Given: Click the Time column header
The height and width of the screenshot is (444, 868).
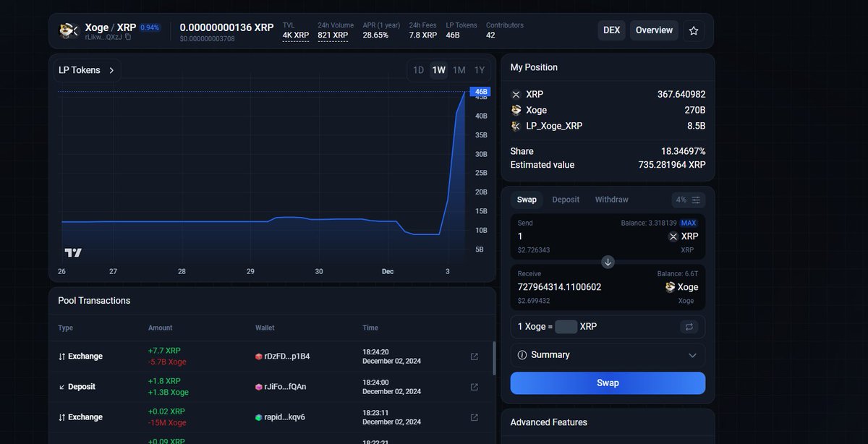Looking at the screenshot, I should 370,328.
